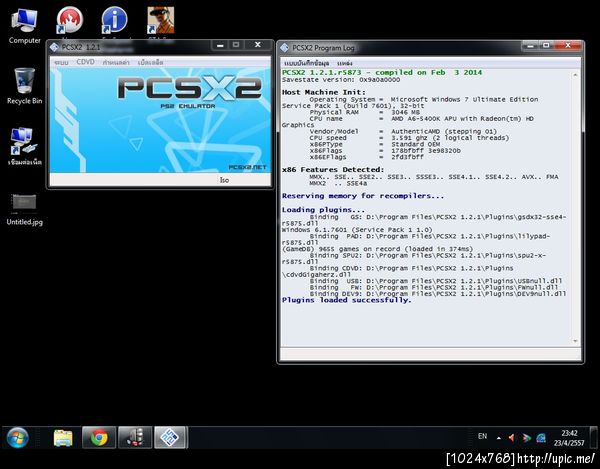600x469 pixels.
Task: Open the Recycle Bin desktop icon
Action: 24,86
